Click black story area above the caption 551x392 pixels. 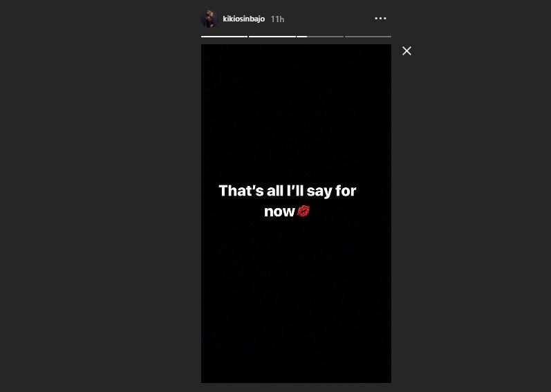[x=296, y=113]
